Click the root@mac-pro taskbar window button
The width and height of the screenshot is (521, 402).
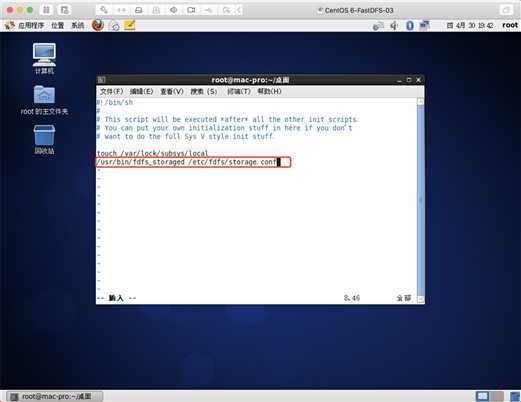[x=55, y=396]
